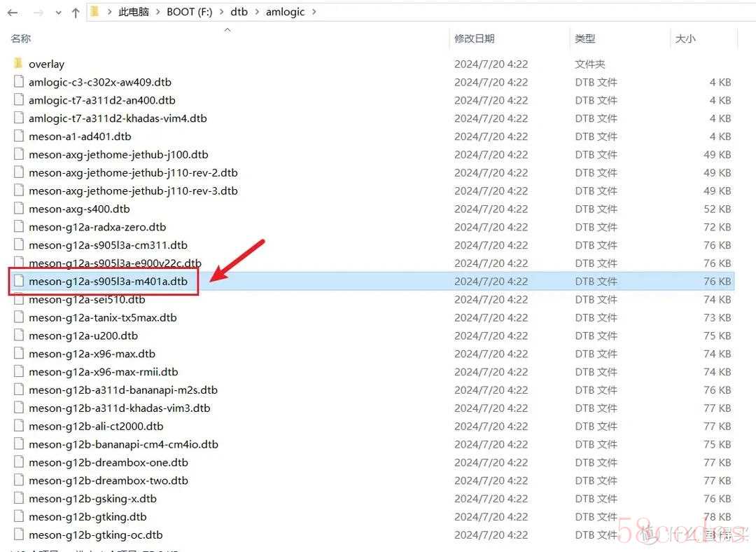Screen dimensions: 756x552
Task: Open recent locations dropdown arrow
Action: (58, 13)
